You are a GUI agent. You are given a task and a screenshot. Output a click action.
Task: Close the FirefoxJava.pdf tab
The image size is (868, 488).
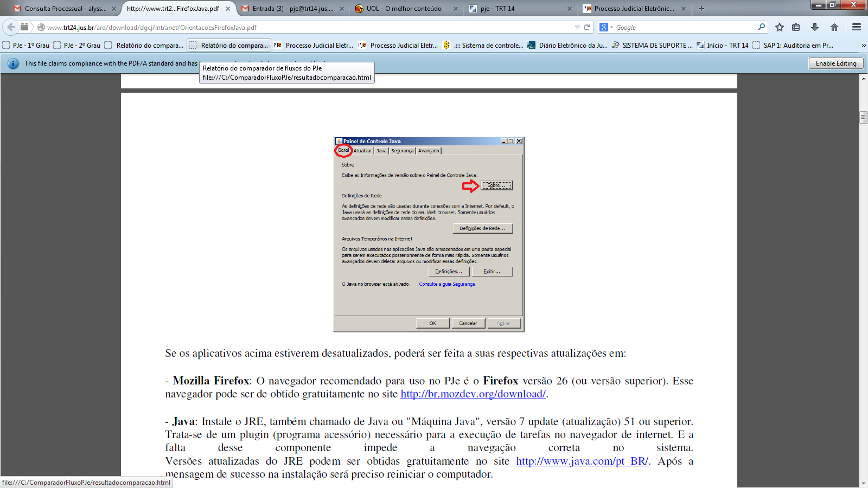point(228,9)
